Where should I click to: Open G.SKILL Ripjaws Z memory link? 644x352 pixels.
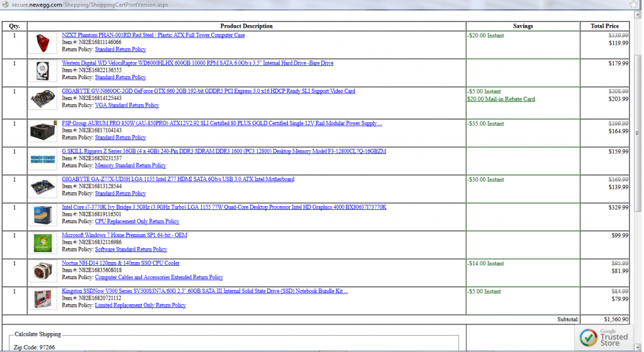tap(224, 151)
